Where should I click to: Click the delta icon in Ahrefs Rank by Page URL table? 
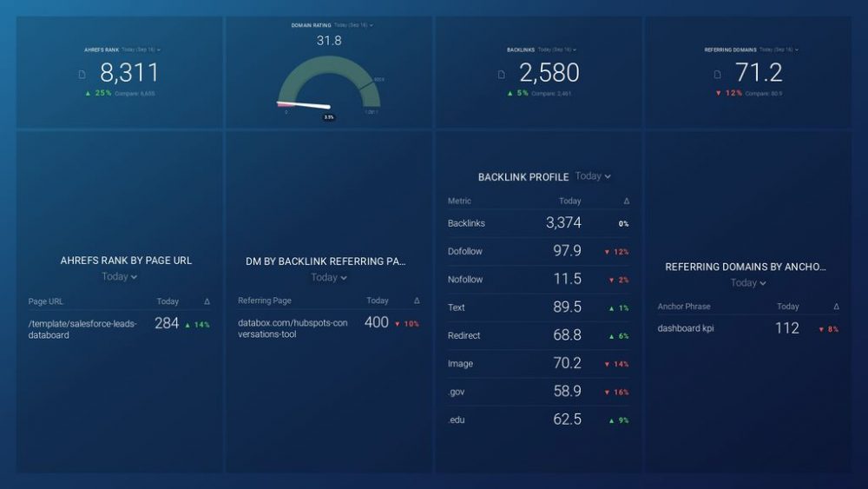[207, 301]
